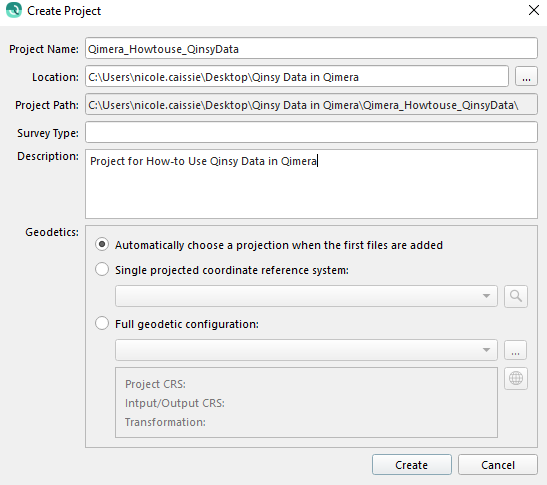
Task: Click the Create button
Action: coord(412,465)
